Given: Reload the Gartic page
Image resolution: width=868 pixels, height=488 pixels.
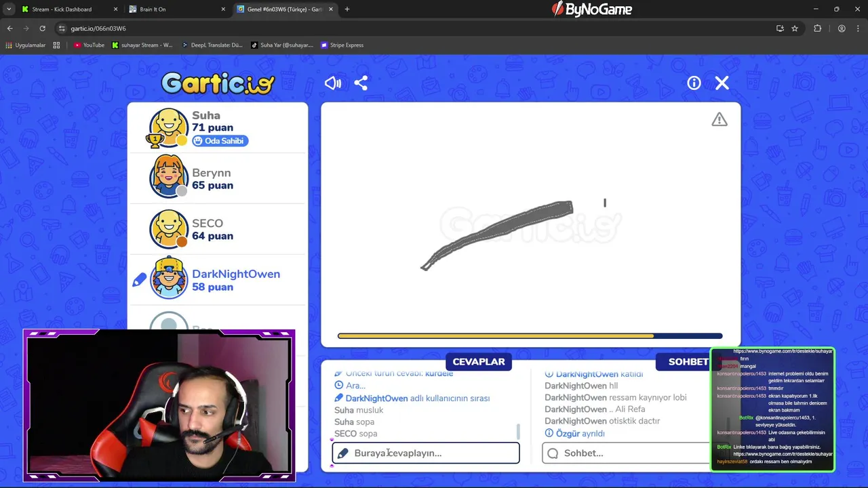Looking at the screenshot, I should pyautogui.click(x=42, y=28).
